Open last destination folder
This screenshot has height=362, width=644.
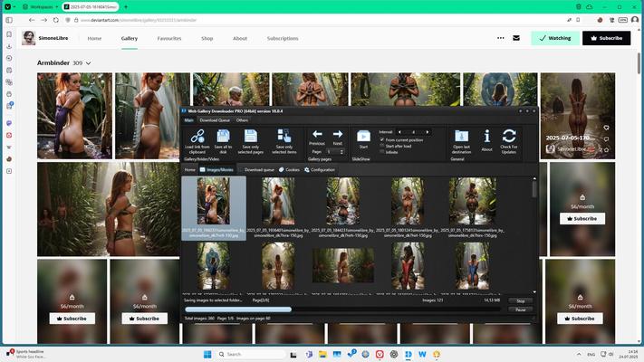pyautogui.click(x=461, y=141)
